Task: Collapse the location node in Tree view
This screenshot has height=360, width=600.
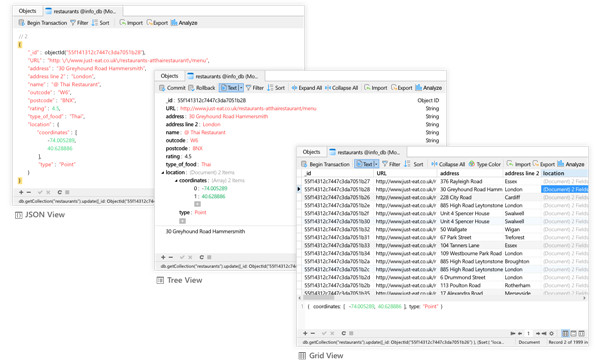Action: point(163,173)
